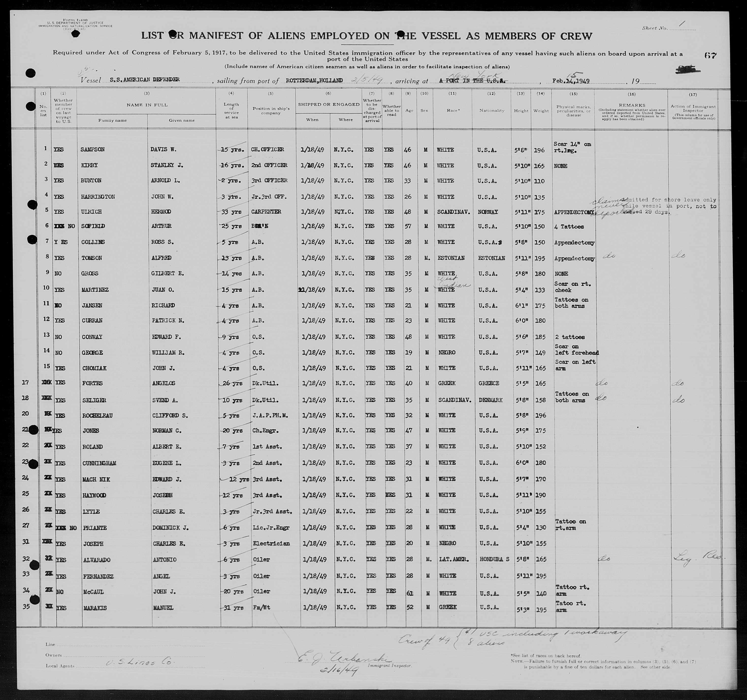Select the Jr.3rd Asst. position entry

pos(272,511)
